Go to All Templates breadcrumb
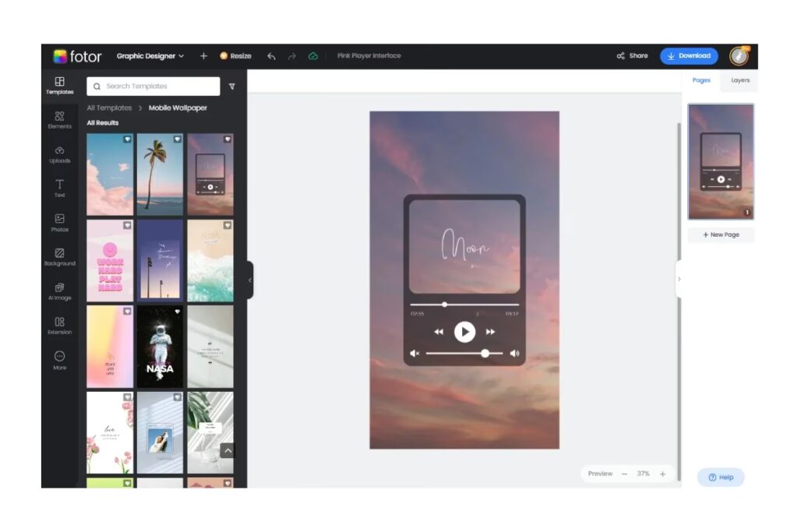The image size is (798, 532). tap(109, 108)
